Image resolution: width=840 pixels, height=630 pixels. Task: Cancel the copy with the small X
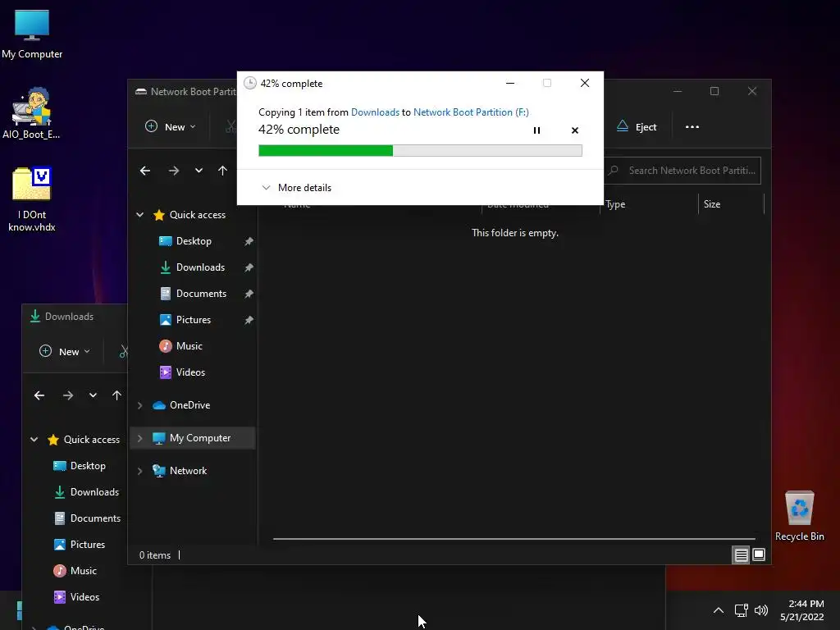[x=575, y=130]
